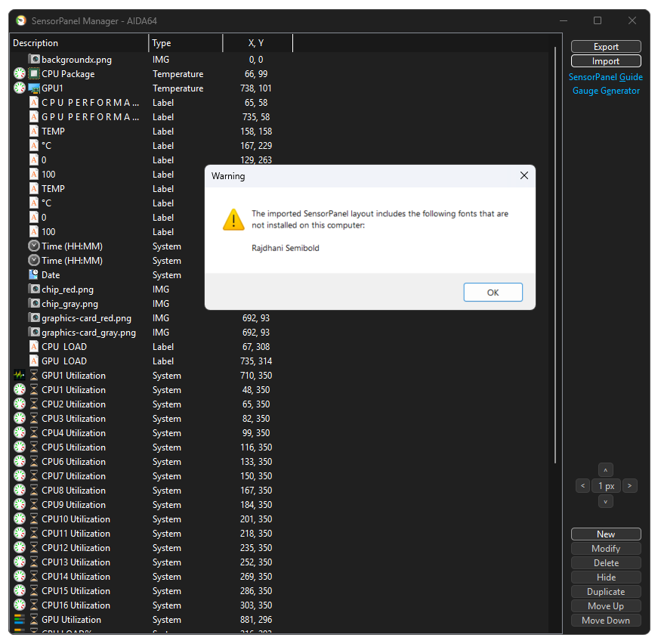Click the clock icon on first Time (HH:MM) row
661x644 pixels.
[x=34, y=246]
